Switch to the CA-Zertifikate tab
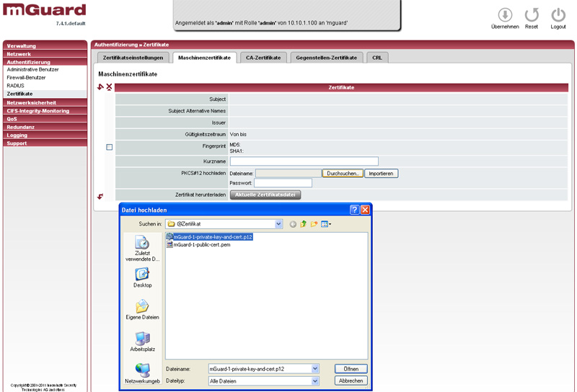Image resolution: width=577 pixels, height=392 pixels. tap(263, 58)
